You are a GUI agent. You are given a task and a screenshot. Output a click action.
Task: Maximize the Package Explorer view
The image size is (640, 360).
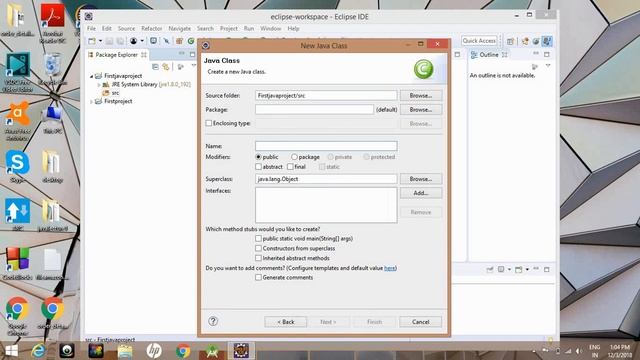click(192, 54)
